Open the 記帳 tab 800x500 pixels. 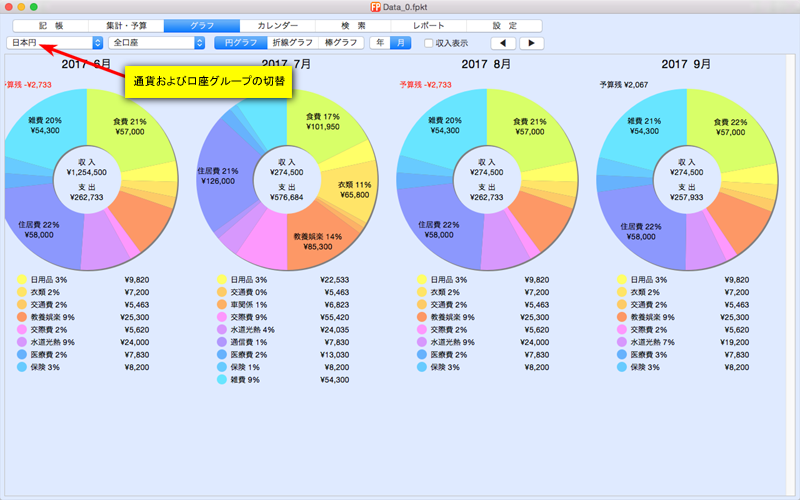point(51,26)
